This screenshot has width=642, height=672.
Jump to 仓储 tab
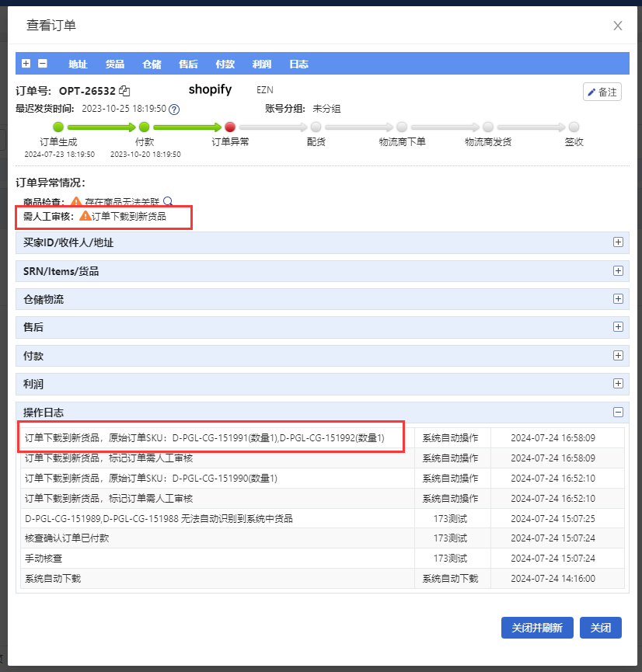coord(152,64)
